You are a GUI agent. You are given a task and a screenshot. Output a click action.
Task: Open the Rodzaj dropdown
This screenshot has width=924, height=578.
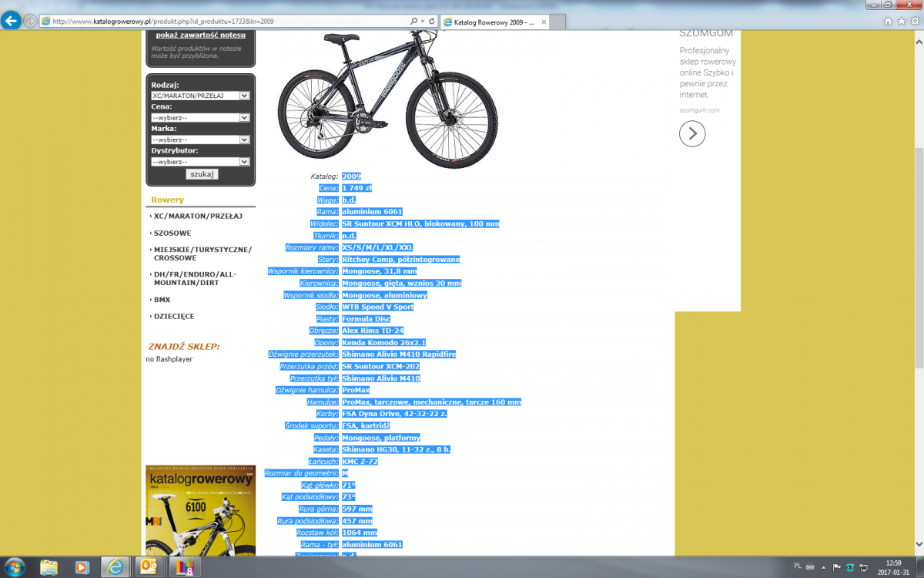coord(201,96)
